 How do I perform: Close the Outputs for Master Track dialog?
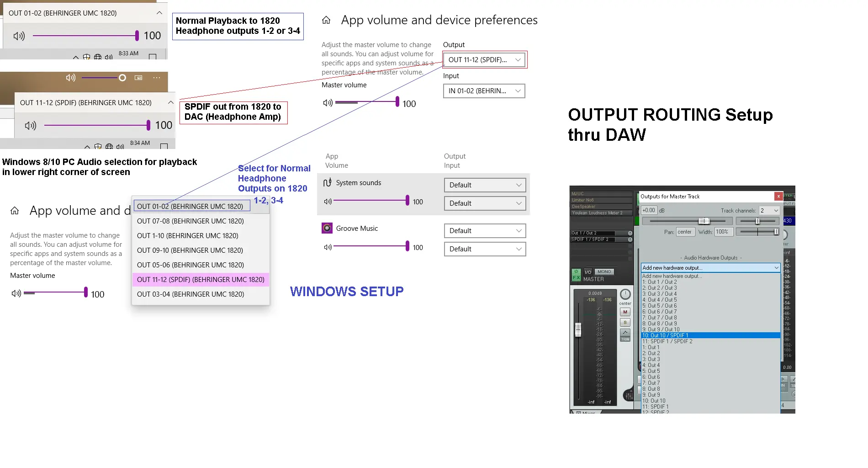[778, 196]
